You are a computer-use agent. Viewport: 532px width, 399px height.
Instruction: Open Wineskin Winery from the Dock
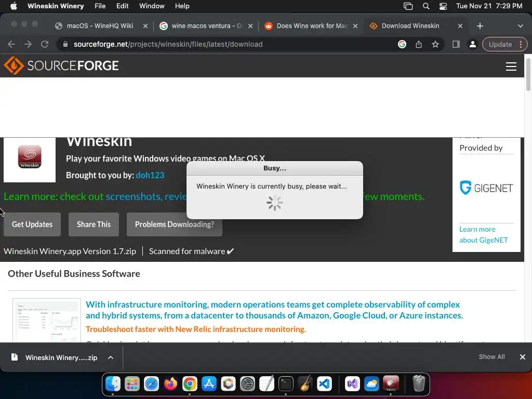point(391,384)
